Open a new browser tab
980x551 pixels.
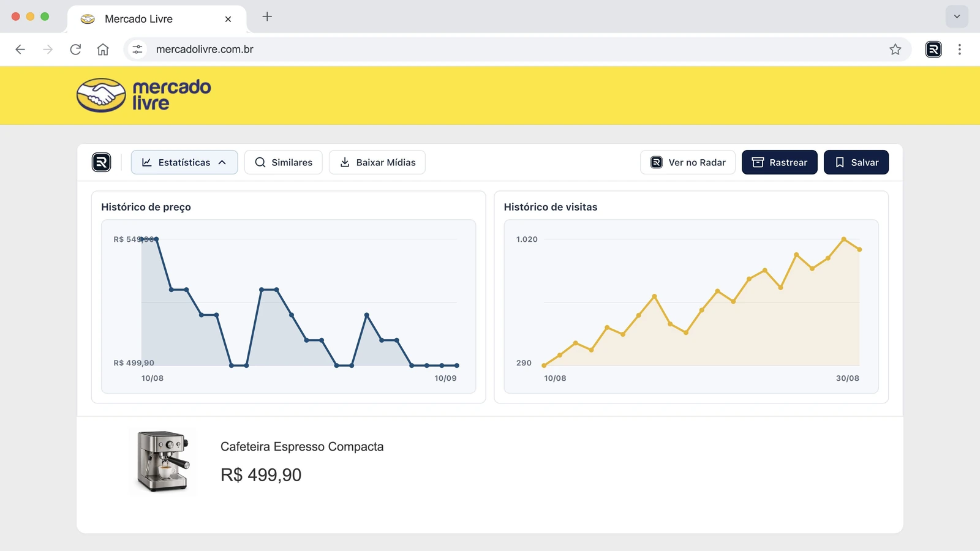coord(267,17)
